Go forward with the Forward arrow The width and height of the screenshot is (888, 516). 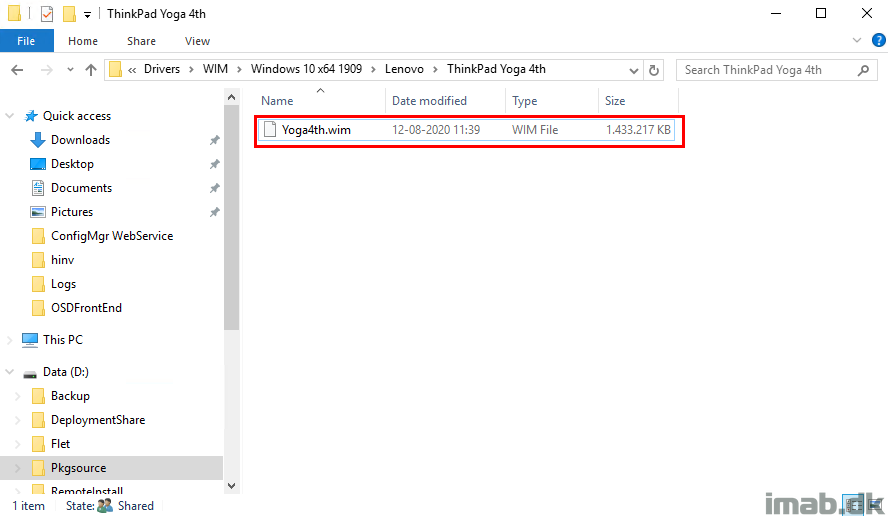tap(47, 70)
